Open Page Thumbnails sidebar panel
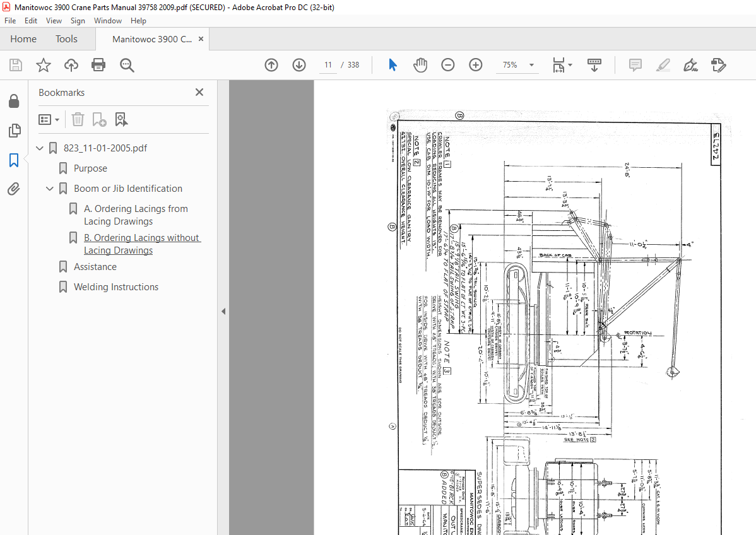756x535 pixels. pos(15,130)
